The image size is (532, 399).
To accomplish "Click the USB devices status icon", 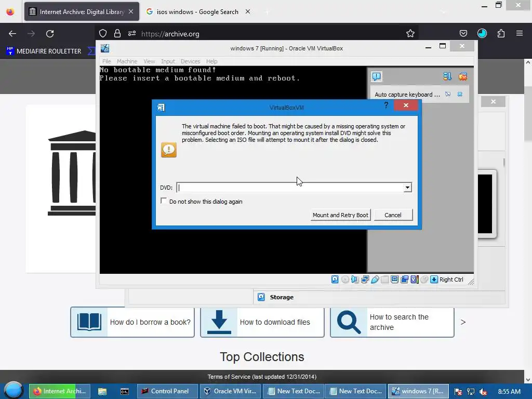I will (375, 279).
